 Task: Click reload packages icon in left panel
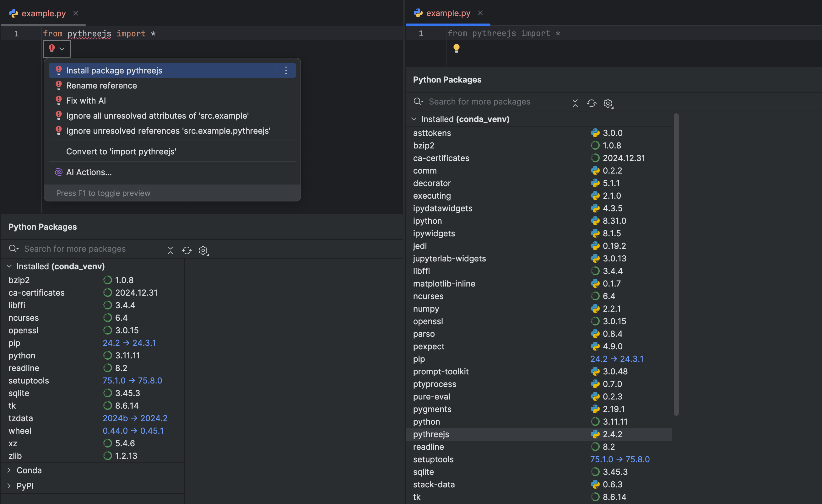point(187,250)
